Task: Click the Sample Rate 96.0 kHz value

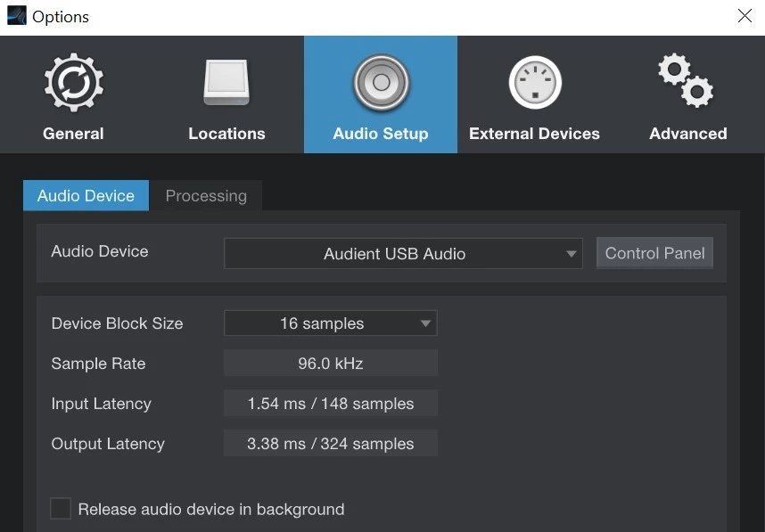Action: coord(330,364)
